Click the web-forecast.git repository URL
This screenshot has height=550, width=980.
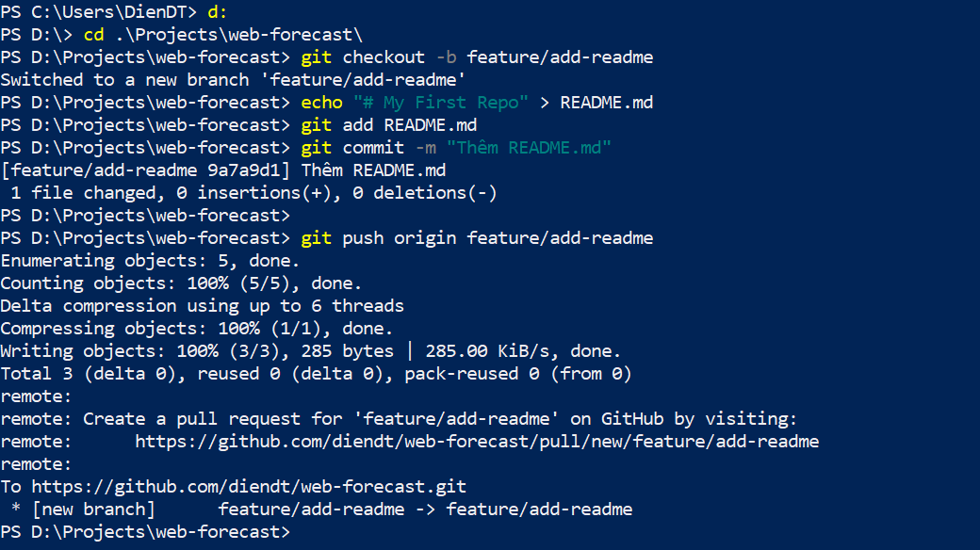(249, 487)
